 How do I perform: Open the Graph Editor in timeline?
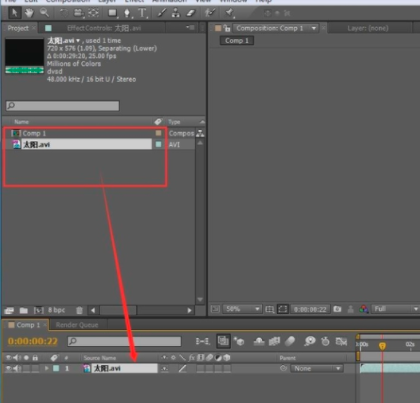point(341,341)
